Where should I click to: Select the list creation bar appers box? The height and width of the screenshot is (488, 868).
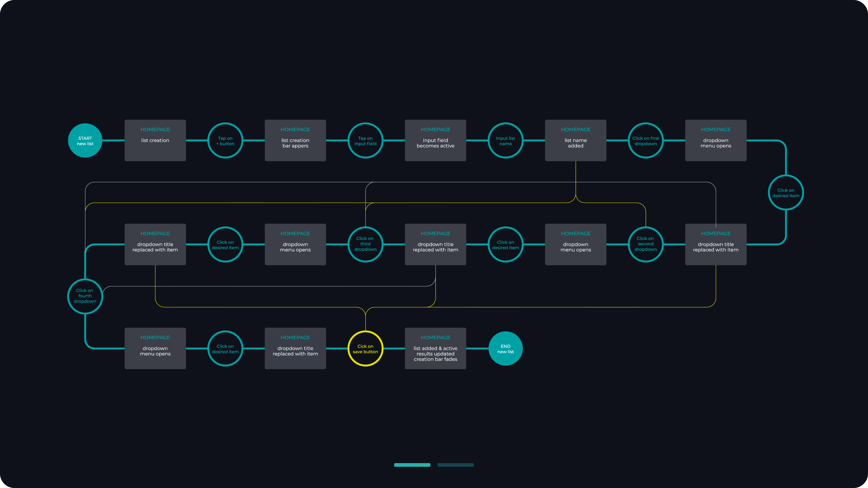point(295,141)
